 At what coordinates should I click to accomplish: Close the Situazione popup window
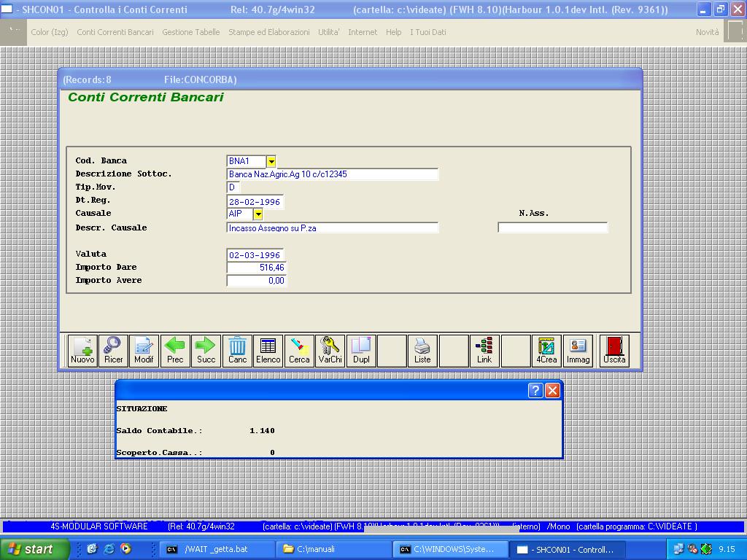coord(553,391)
